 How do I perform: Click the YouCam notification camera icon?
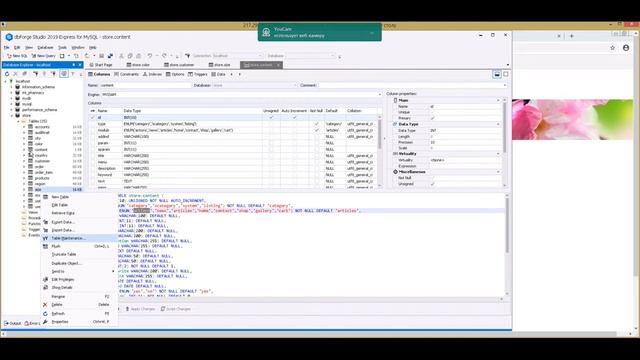pyautogui.click(x=266, y=32)
